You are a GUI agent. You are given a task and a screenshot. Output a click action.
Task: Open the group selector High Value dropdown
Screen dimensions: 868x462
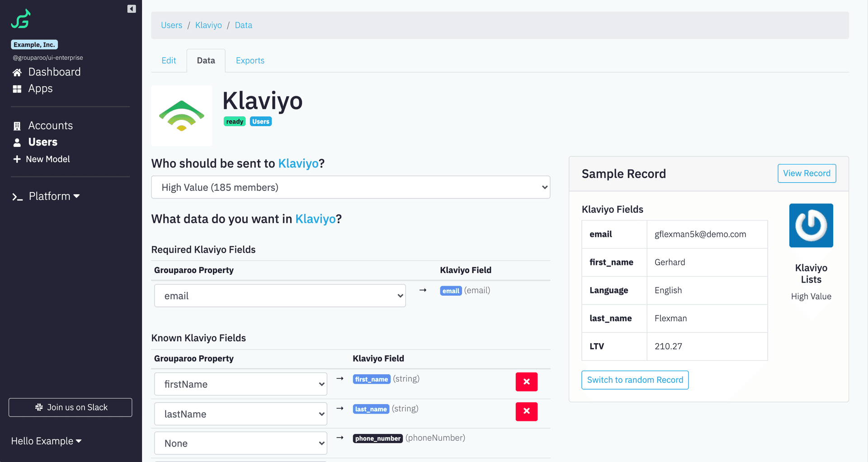click(351, 187)
